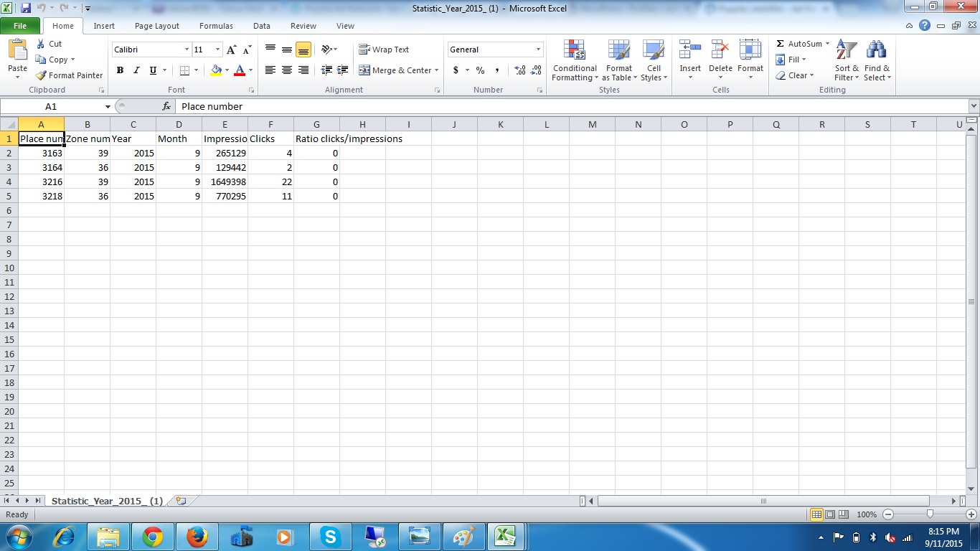This screenshot has width=980, height=551.
Task: Select the Statistic_Year_2015_ (1) sheet tab
Action: pos(108,501)
